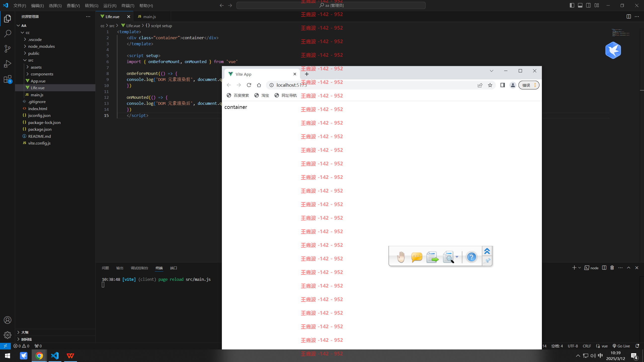Open editor more actions menu

click(x=637, y=17)
